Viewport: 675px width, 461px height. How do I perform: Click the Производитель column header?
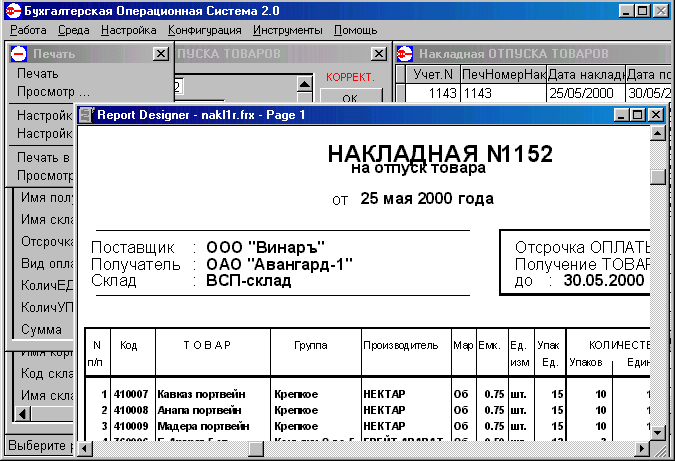(x=400, y=345)
